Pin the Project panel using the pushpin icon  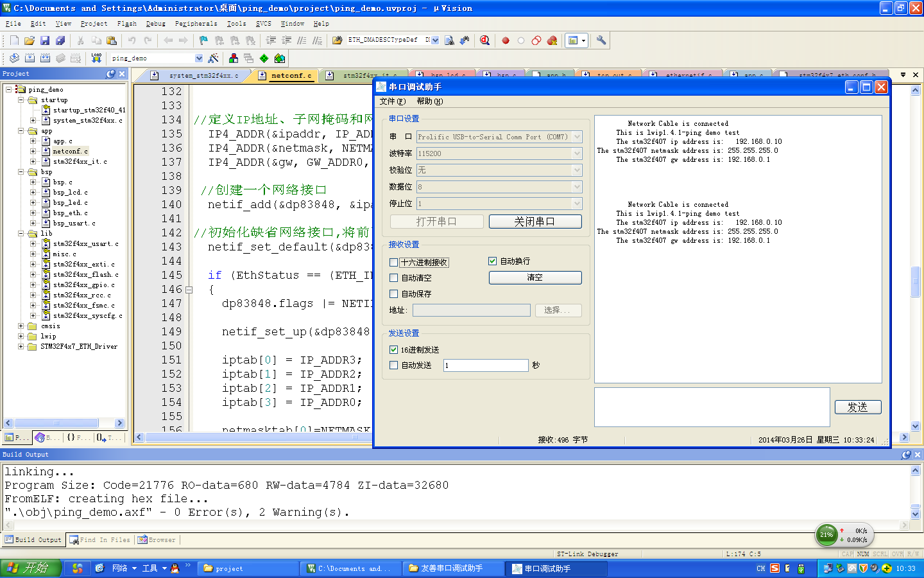point(110,74)
